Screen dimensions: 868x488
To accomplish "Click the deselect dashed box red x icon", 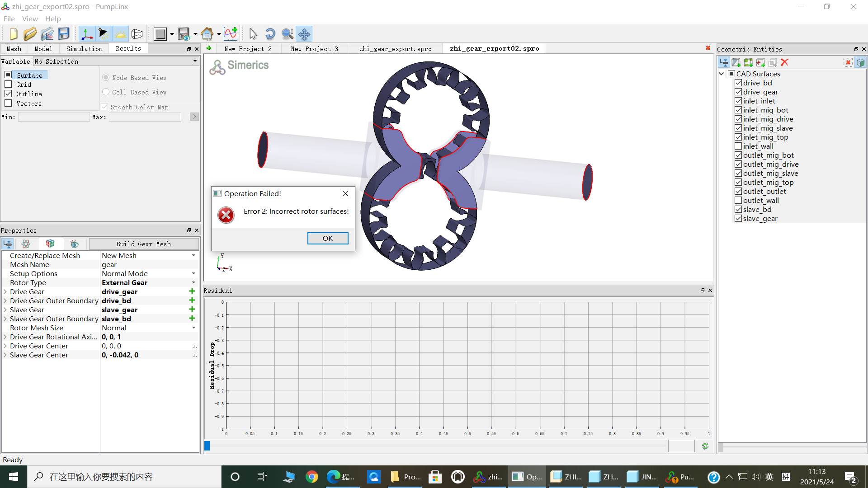I will click(x=848, y=62).
